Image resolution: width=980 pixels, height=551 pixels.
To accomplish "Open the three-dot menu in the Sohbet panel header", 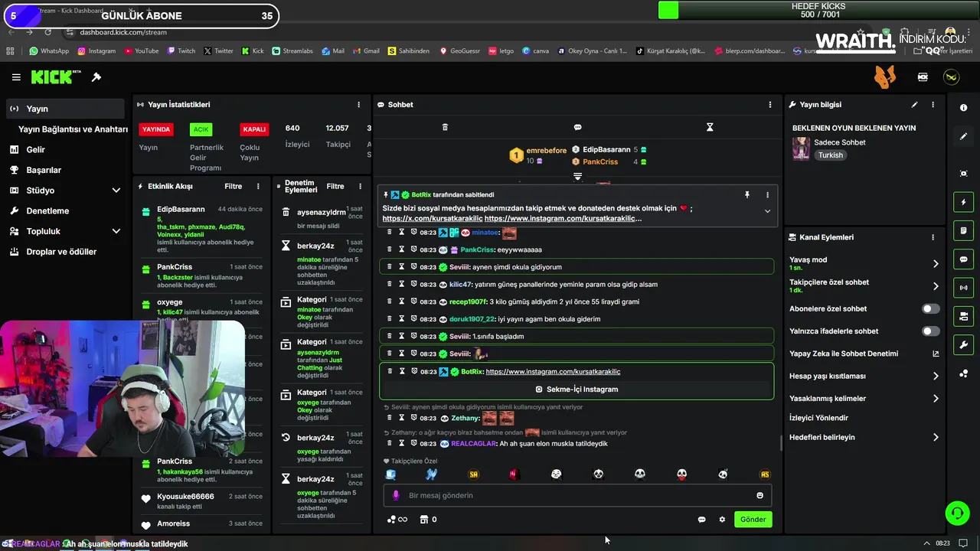I will pyautogui.click(x=770, y=105).
